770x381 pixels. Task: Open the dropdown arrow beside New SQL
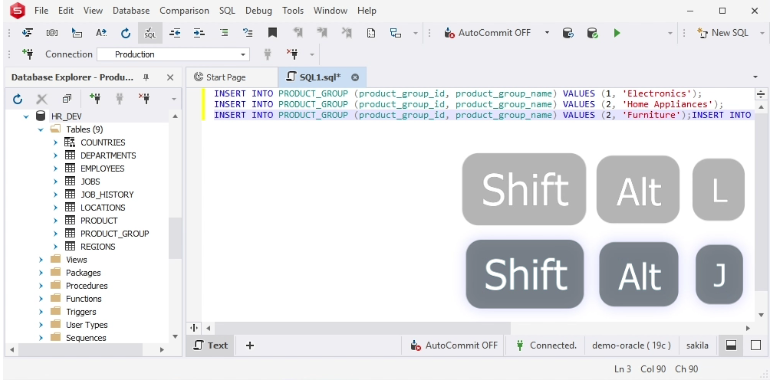click(762, 33)
